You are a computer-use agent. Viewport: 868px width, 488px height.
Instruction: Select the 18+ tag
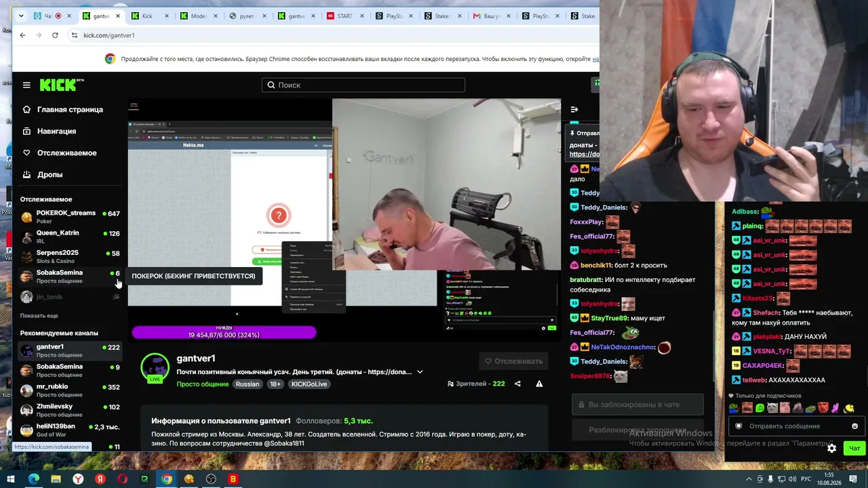(x=275, y=384)
